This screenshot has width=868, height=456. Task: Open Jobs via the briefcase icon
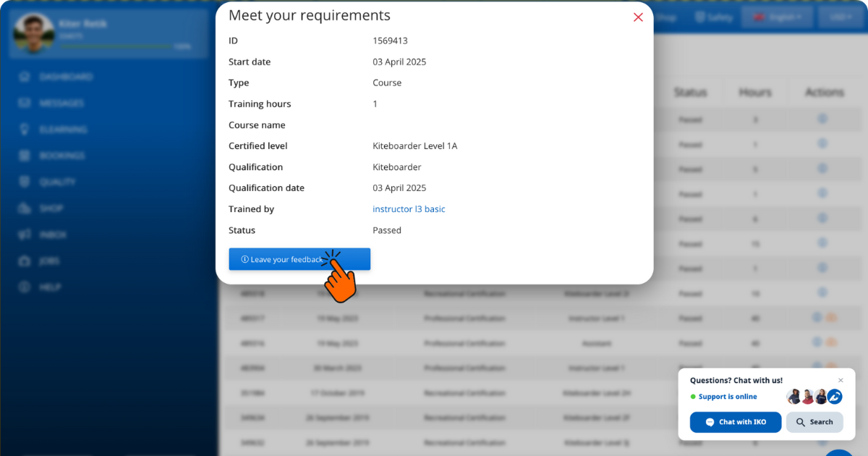coord(24,261)
